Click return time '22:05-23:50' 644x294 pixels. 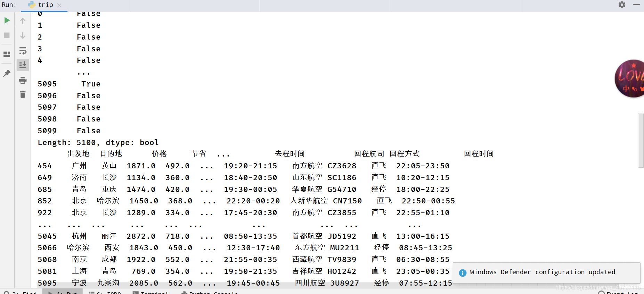click(x=423, y=166)
